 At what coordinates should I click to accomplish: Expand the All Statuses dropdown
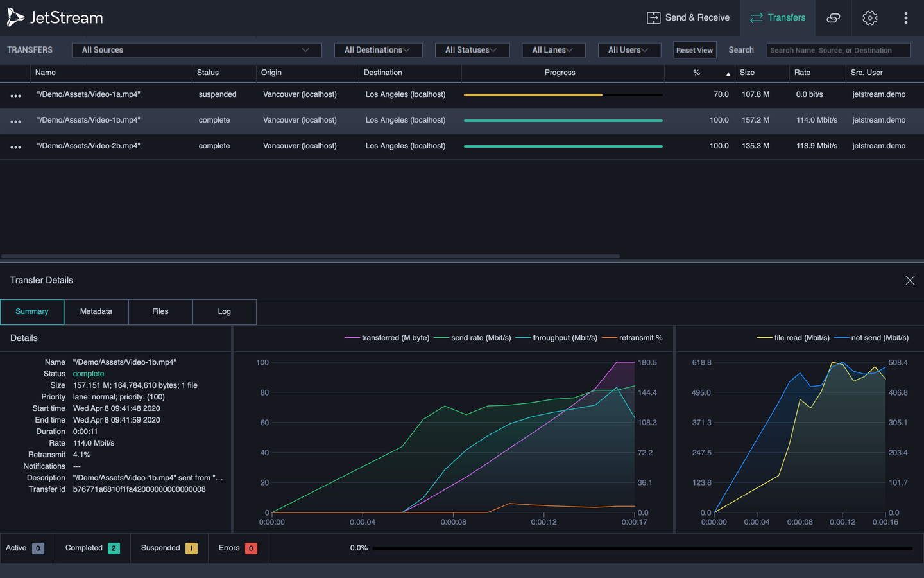tap(472, 50)
